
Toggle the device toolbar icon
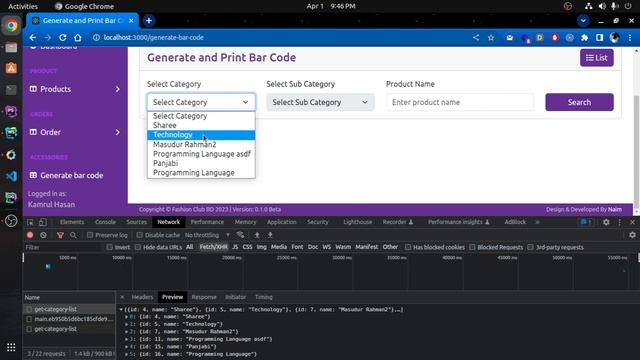(x=43, y=222)
